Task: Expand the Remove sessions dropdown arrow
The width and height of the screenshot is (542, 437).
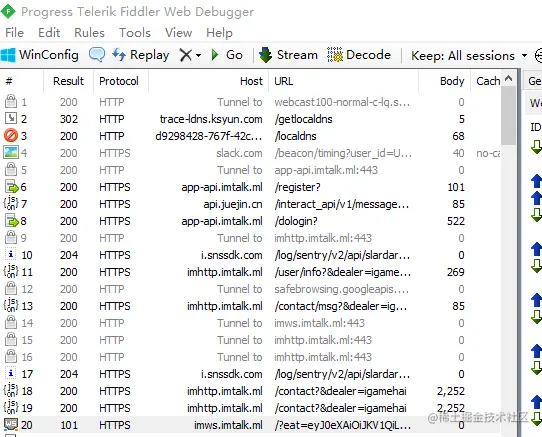Action: pos(198,55)
